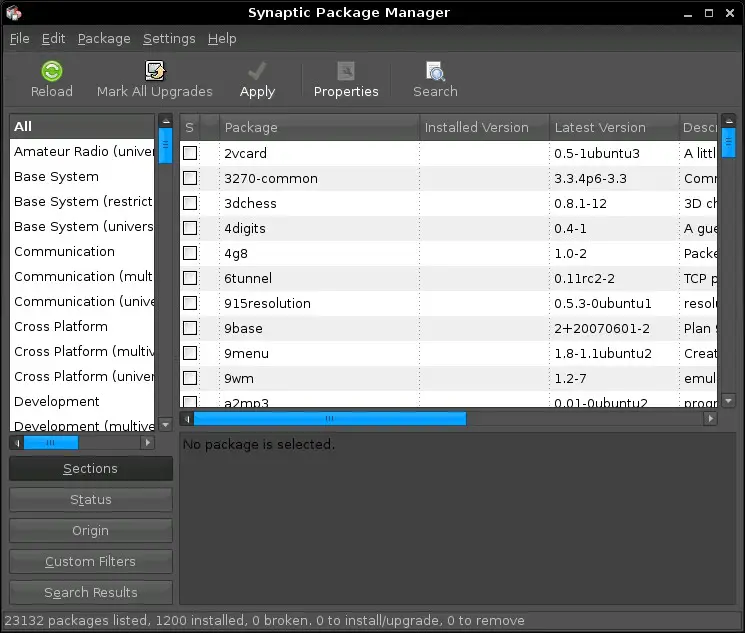Click the package list scroll-right arrow
745x633 pixels.
tap(710, 419)
